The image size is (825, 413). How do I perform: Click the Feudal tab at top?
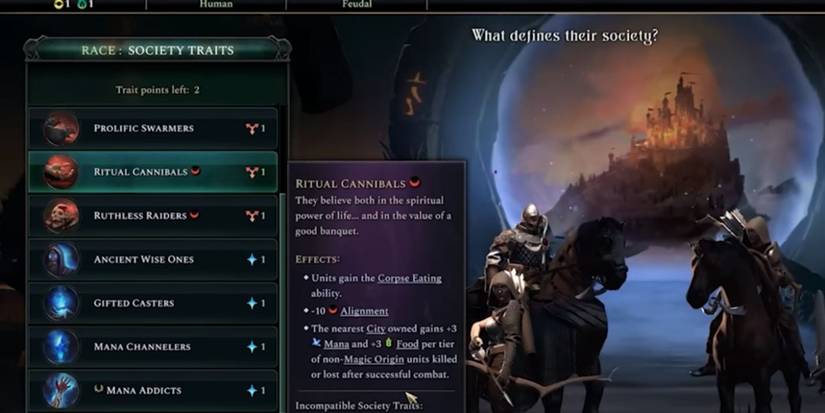pos(357,4)
